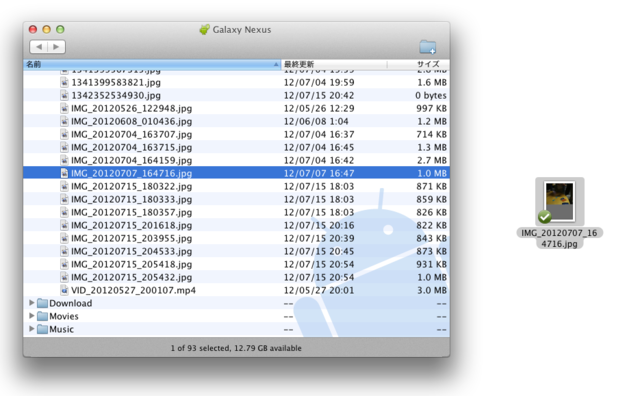Select file name 1341399583821.jpg
Screen dimensions: 640x396
tap(116, 82)
